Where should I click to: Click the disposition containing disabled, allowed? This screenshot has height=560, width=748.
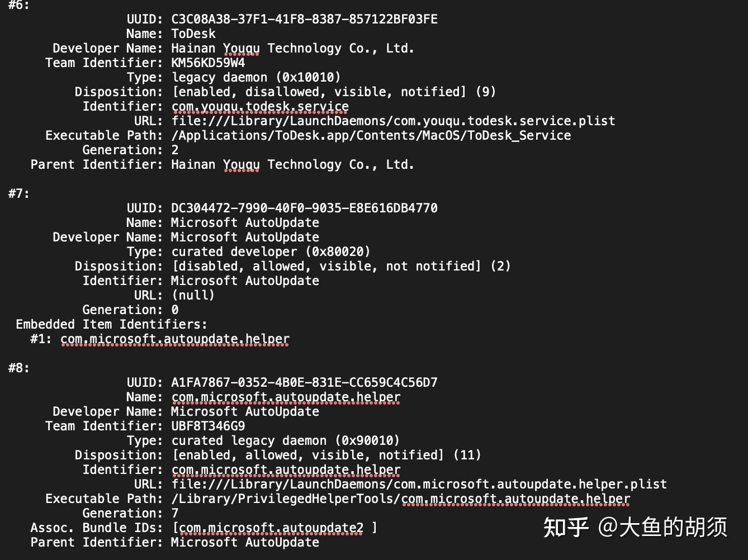click(341, 266)
